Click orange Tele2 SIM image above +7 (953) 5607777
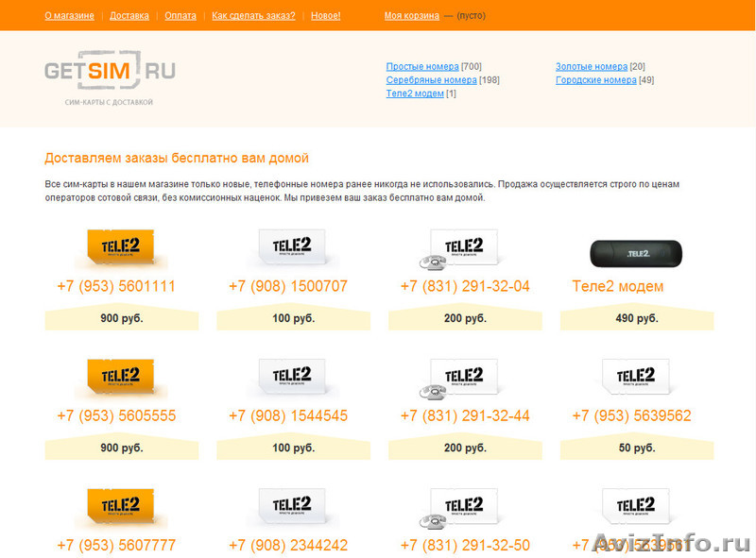756x558 pixels. coord(121,507)
